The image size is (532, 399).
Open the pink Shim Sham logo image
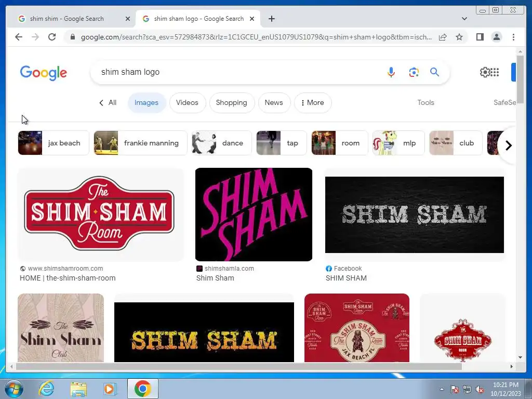click(254, 215)
